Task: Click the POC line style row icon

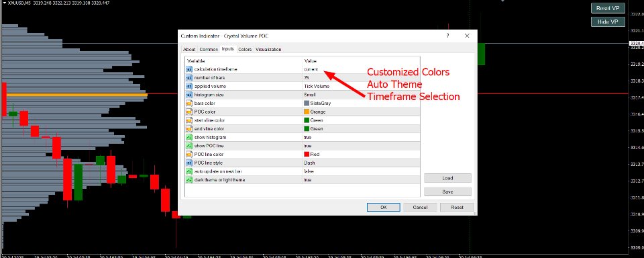Action: point(189,163)
